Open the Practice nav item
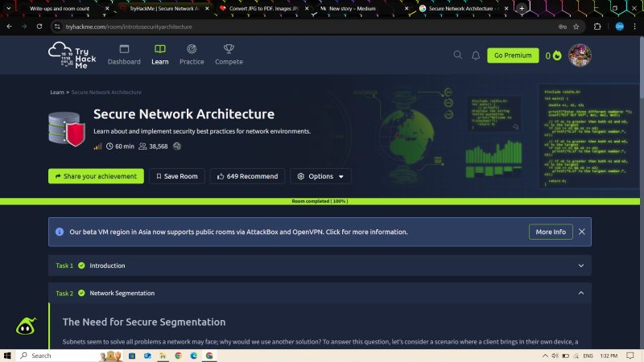Screen dimensions: 644x362 point(192,55)
